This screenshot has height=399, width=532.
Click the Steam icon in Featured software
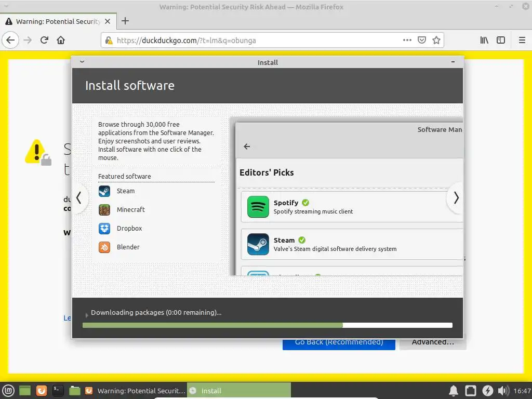(104, 191)
